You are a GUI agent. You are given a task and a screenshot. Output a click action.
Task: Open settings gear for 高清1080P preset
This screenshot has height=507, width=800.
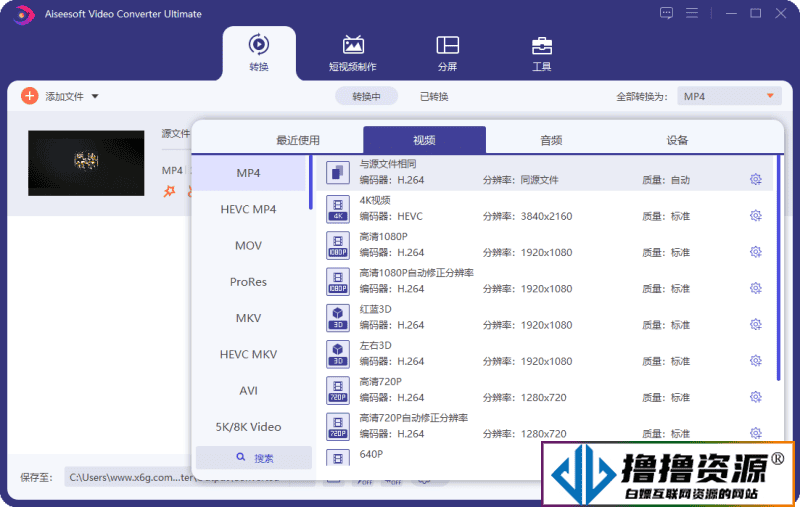click(x=756, y=251)
